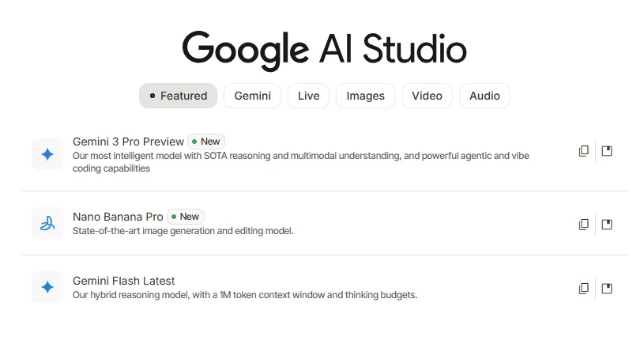
Task: Open Gemini Flash Latest docs icon
Action: point(607,289)
